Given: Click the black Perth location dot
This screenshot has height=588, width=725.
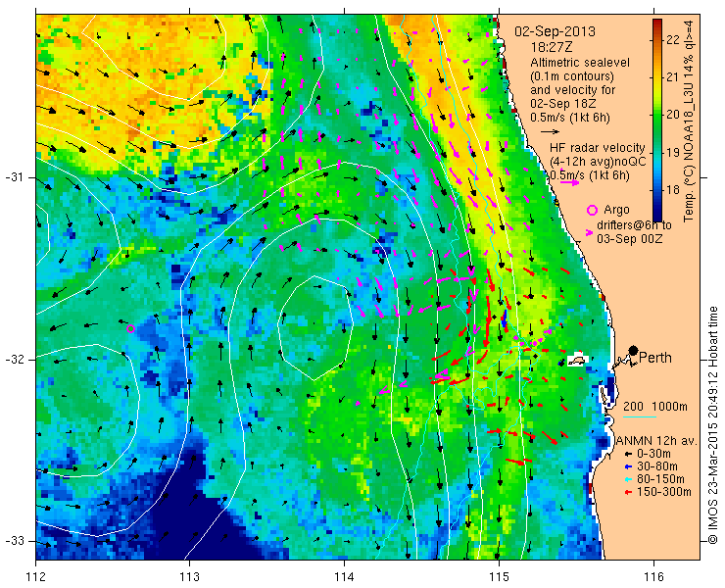Looking at the screenshot, I should click(634, 351).
